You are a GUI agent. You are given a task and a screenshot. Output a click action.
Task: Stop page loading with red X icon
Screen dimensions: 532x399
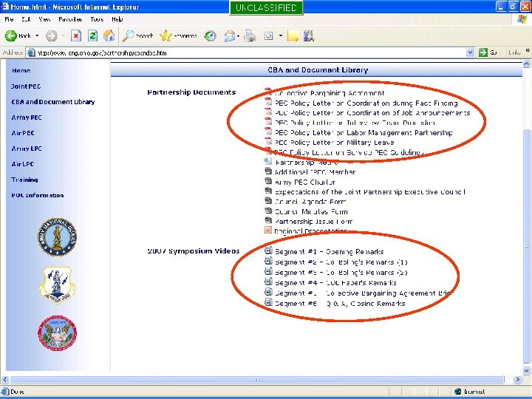pyautogui.click(x=76, y=35)
